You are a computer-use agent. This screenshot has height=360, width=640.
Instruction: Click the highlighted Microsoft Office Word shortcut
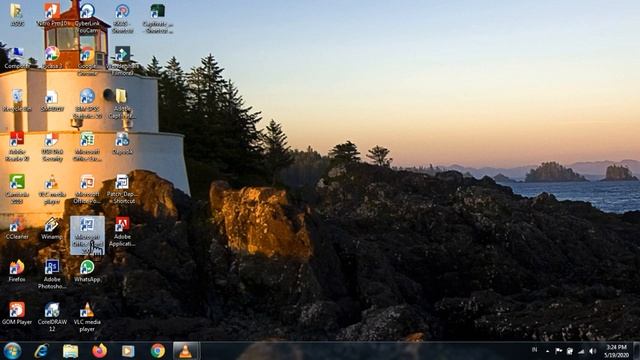click(87, 236)
